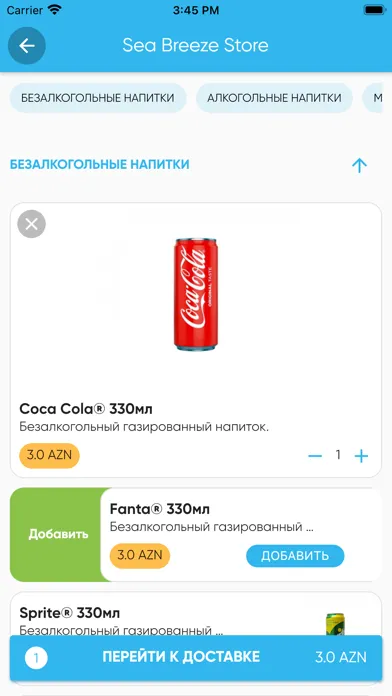Screen dimensions: 392x696
Task: Collapse the БЕЗАЛКОГОЛЬНЫЕ НАПИТКИ section arrow
Action: coord(359,166)
